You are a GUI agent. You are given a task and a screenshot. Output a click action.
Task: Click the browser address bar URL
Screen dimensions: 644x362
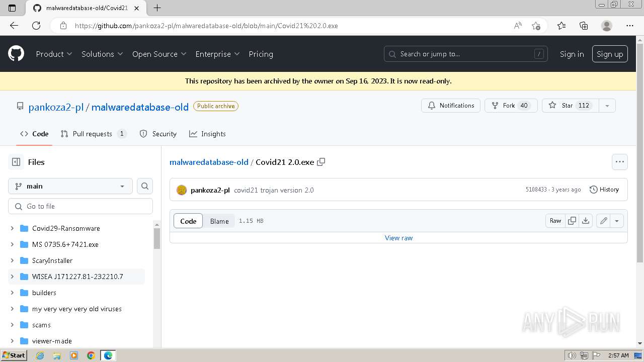click(206, 26)
